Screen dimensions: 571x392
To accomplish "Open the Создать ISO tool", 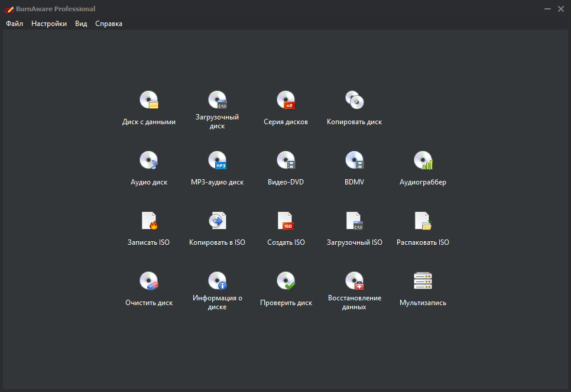I will click(286, 221).
